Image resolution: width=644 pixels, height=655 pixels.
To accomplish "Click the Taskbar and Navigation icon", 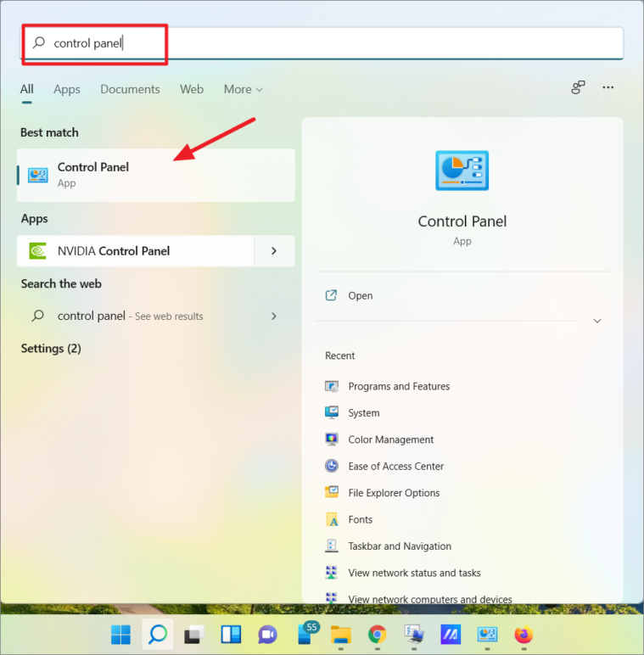I will (332, 546).
